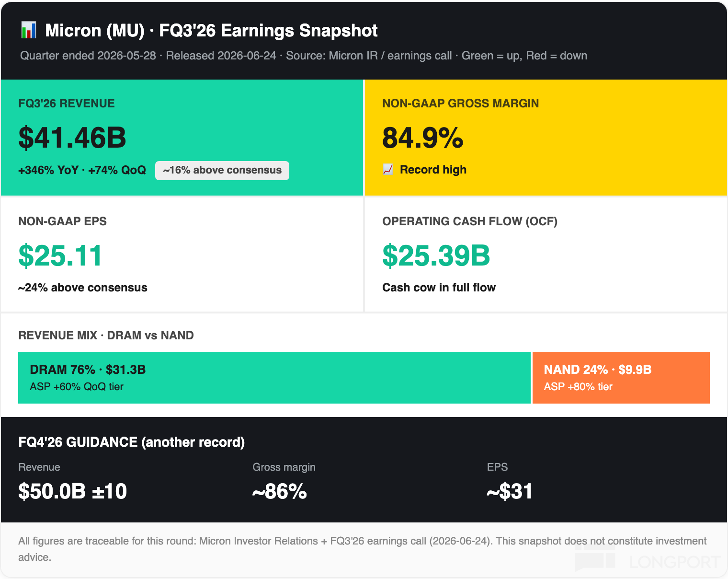The height and width of the screenshot is (579, 728).
Task: Click the Record high label text
Action: tap(433, 170)
